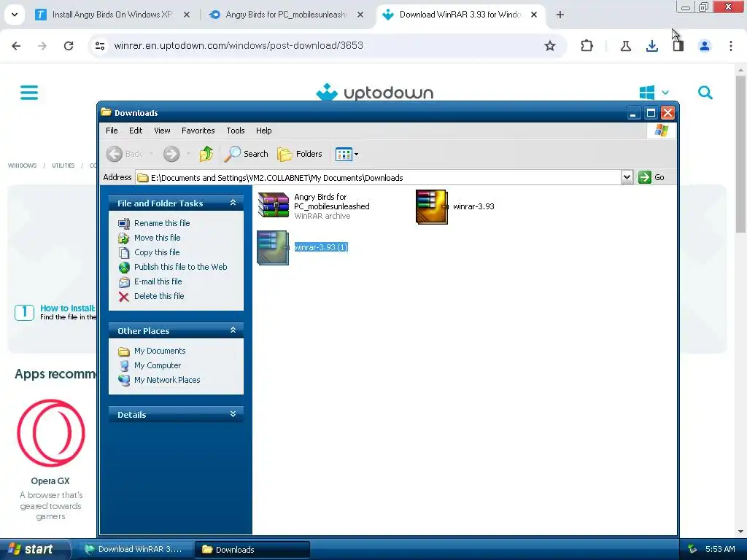Open the Uptodown hamburger menu
The width and height of the screenshot is (747, 560).
[29, 93]
